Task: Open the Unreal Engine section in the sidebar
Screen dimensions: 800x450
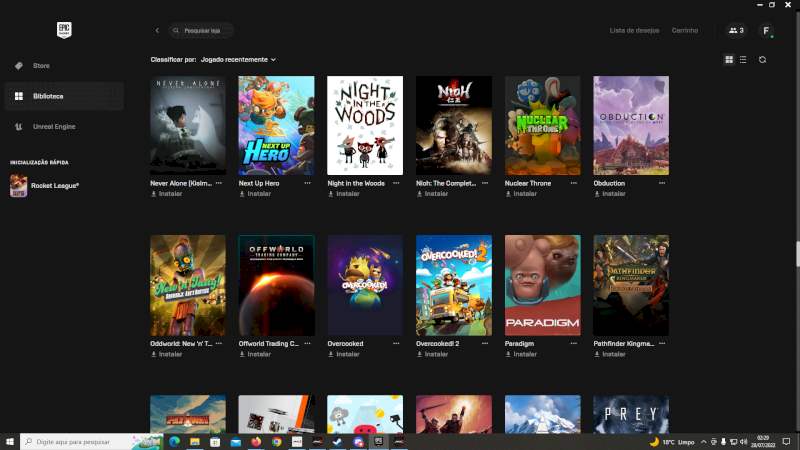Action: 64,127
